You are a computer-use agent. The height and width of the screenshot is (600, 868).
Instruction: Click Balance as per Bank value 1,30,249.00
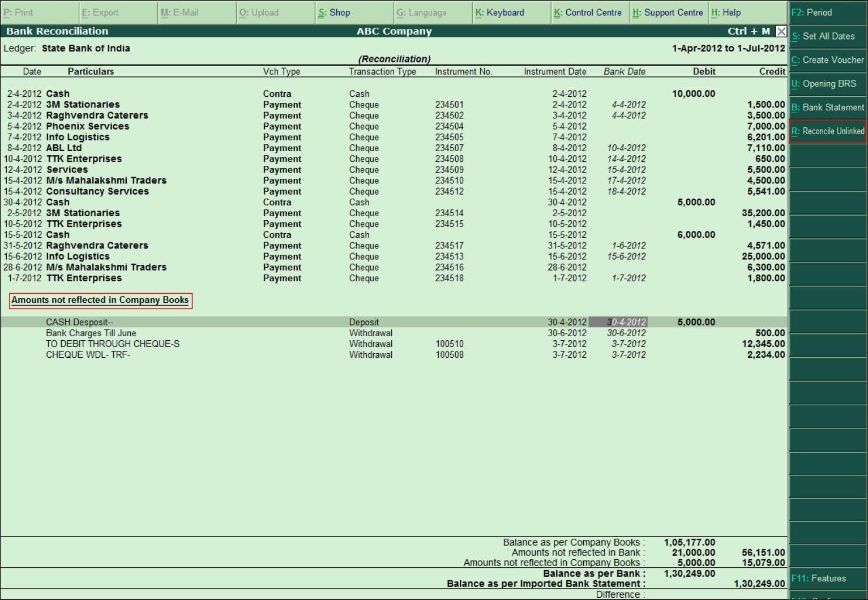point(689,573)
